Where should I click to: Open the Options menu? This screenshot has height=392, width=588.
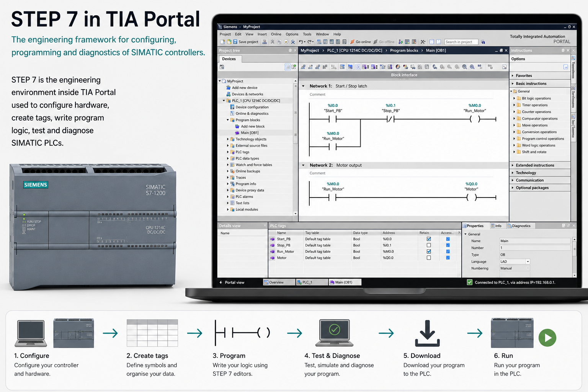[x=292, y=34]
